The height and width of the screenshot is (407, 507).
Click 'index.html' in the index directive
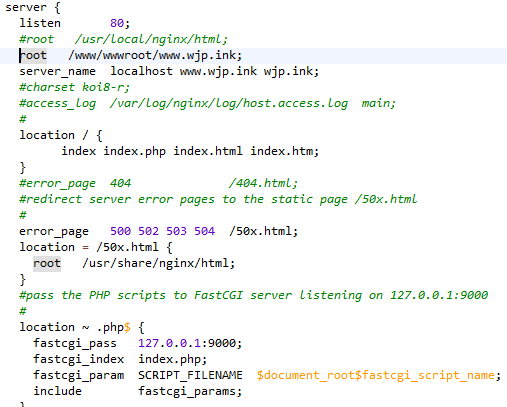pyautogui.click(x=208, y=151)
